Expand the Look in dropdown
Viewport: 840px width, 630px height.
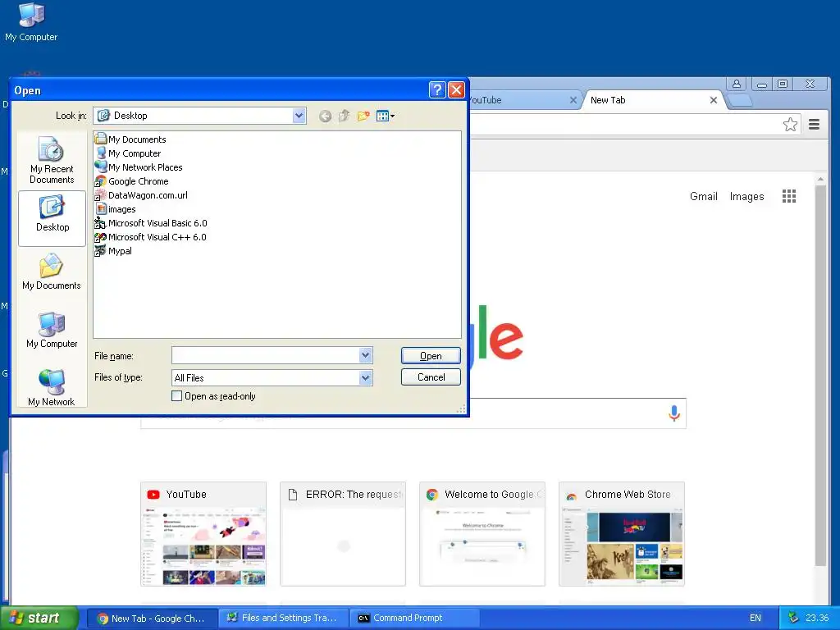tap(299, 116)
